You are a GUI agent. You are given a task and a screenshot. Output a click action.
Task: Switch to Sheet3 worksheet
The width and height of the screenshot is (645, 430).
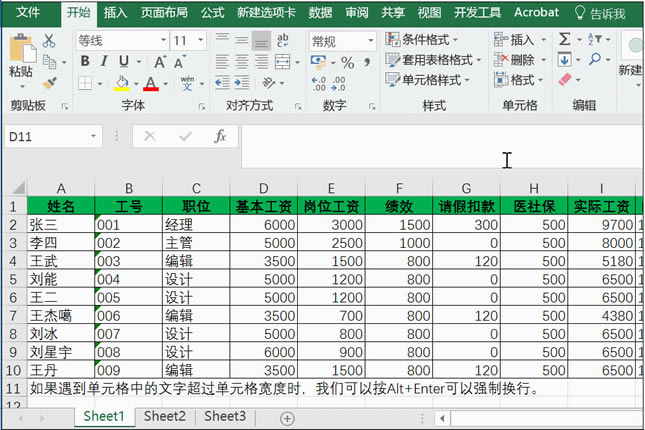click(x=225, y=416)
